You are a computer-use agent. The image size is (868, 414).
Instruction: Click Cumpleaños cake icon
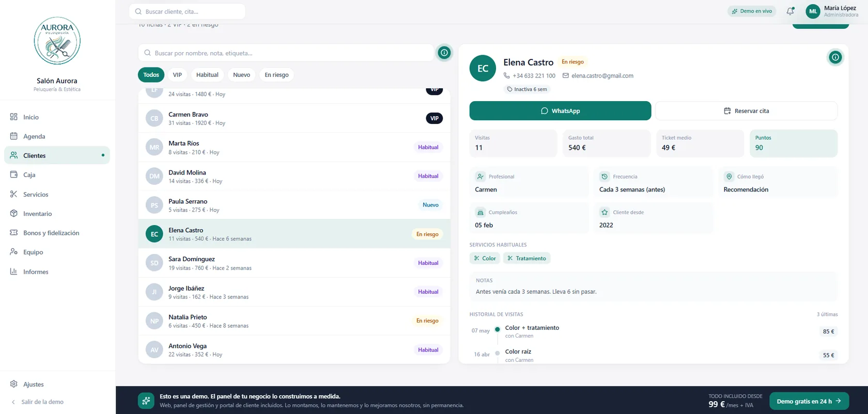pos(481,212)
